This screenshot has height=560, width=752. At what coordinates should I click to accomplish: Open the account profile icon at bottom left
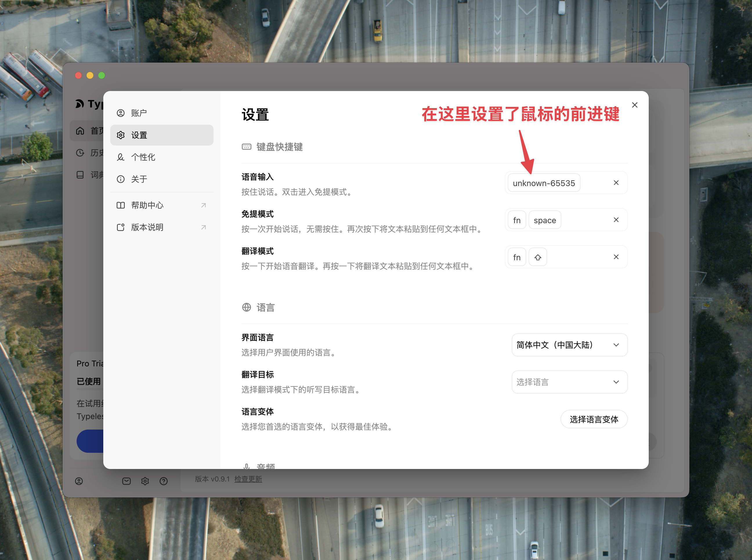(x=79, y=481)
